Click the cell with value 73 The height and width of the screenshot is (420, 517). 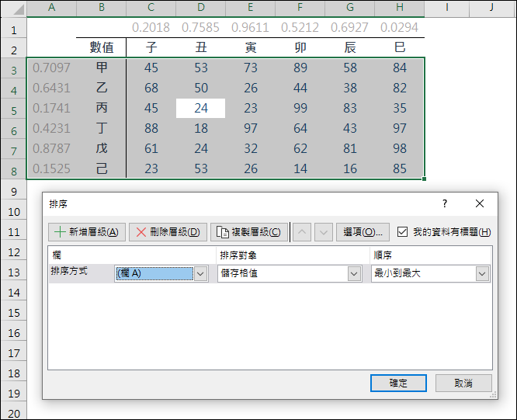(251, 68)
